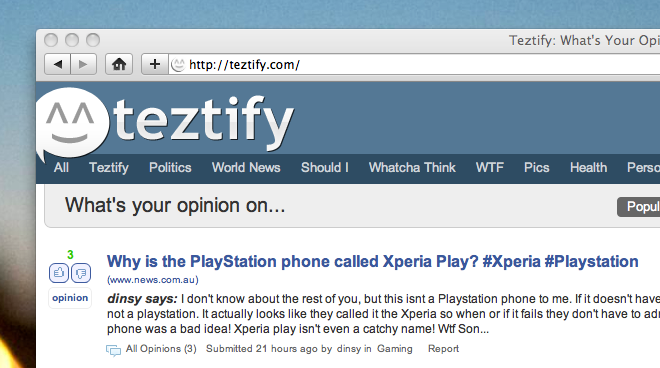Click the browser Forward arrow button
Image resolution: width=660 pixels, height=368 pixels.
83,64
